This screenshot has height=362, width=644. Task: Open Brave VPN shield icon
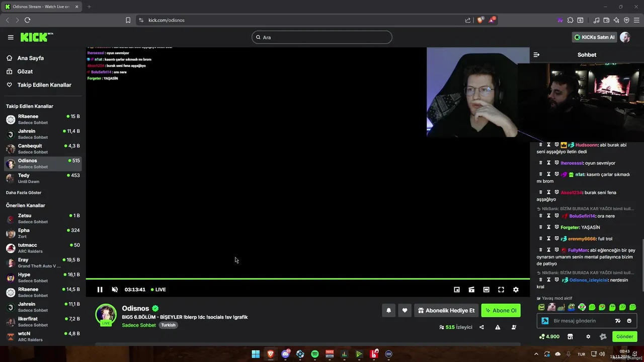point(626,20)
